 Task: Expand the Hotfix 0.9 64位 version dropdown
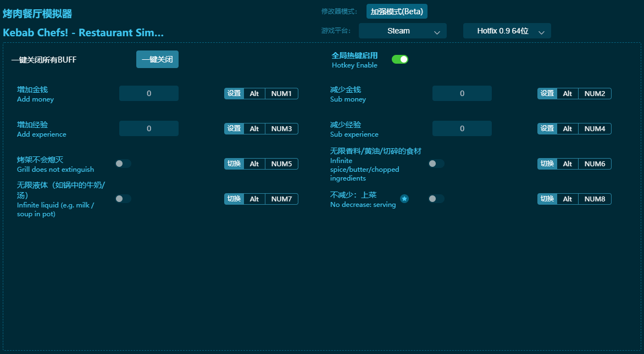pyautogui.click(x=507, y=31)
